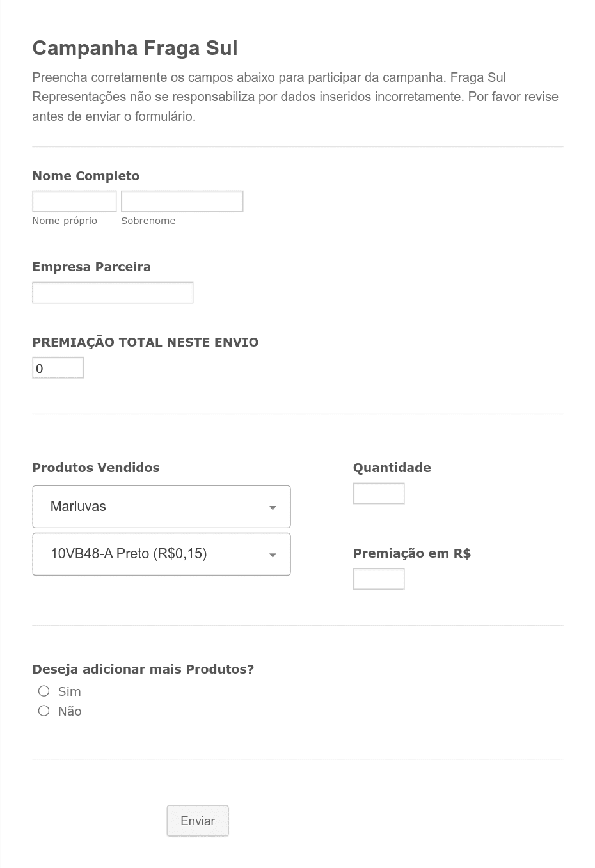Click the Quantidade label text
The width and height of the screenshot is (595, 868).
392,468
